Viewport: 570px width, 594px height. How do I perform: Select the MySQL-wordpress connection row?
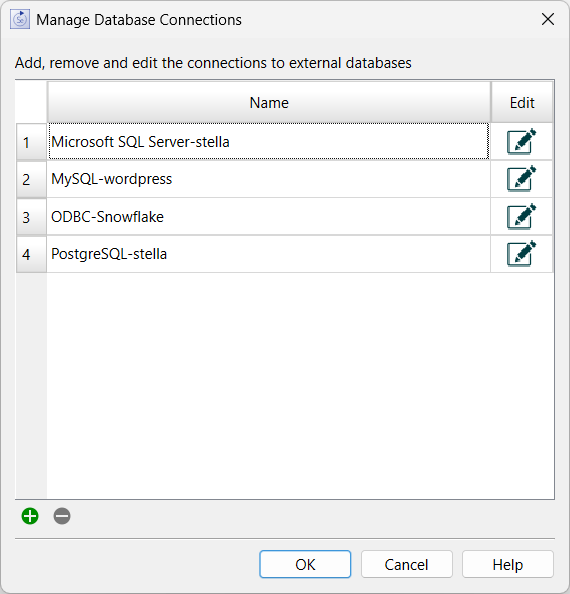point(269,178)
